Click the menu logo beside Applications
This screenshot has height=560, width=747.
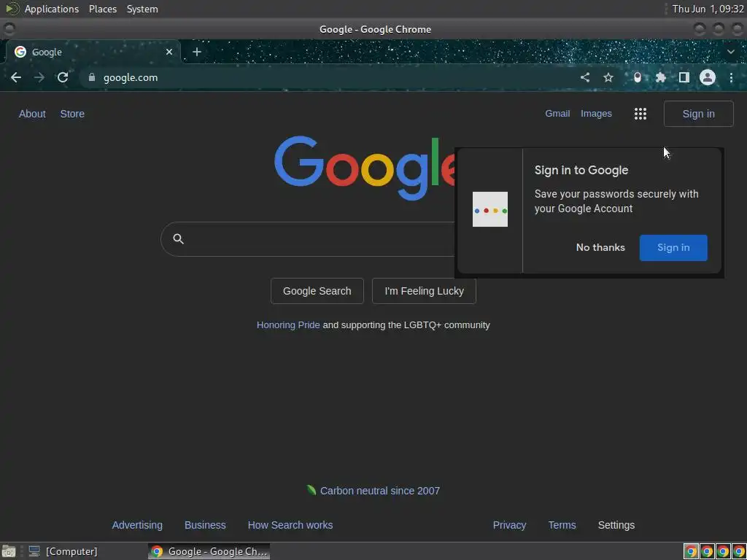[x=12, y=9]
